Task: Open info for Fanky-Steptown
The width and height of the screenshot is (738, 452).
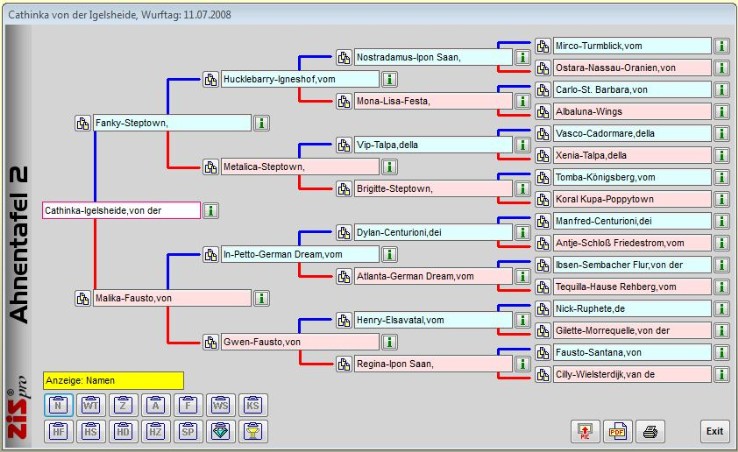Action: (x=260, y=123)
